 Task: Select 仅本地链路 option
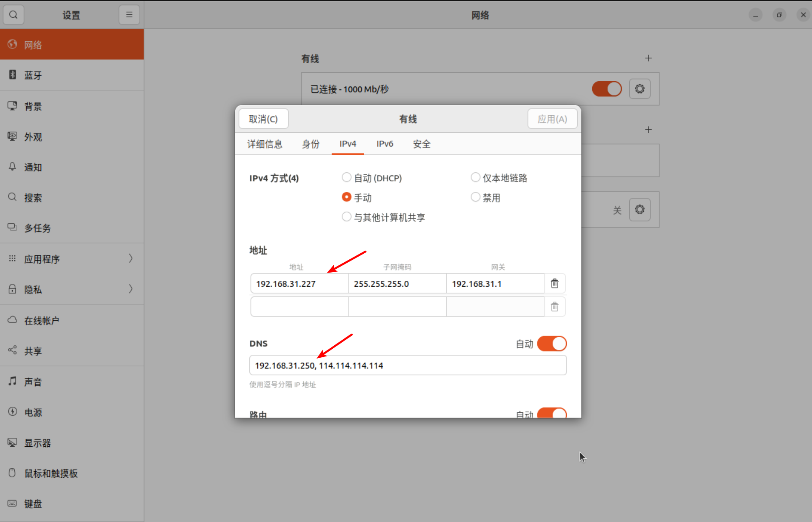(499, 178)
